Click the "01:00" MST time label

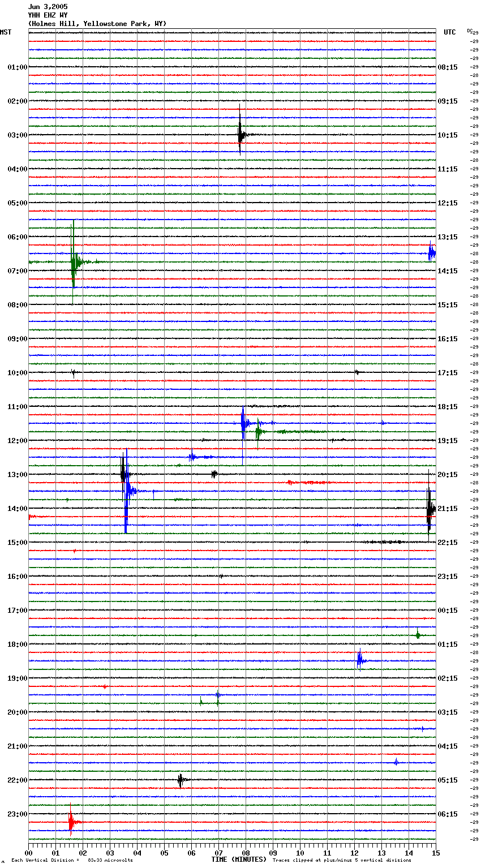18,67
